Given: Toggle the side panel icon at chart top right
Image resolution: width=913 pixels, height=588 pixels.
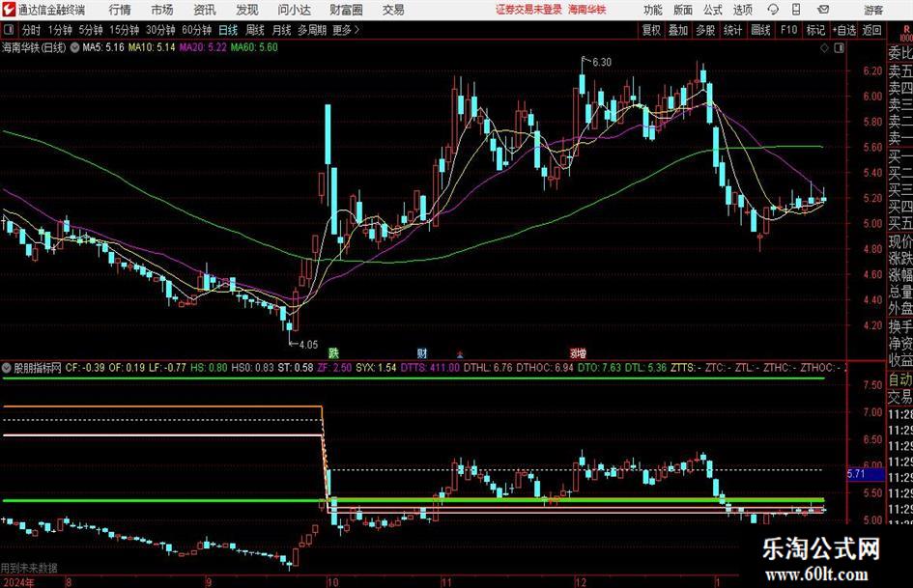Looking at the screenshot, I should point(839,47).
